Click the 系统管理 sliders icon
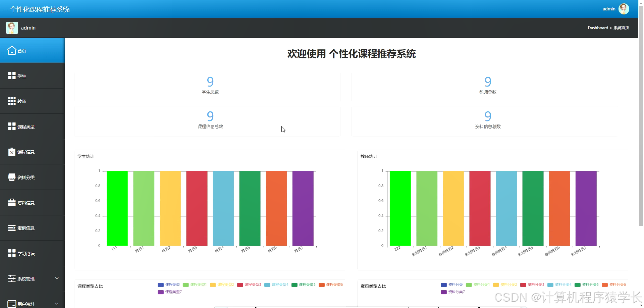The image size is (644, 308). pyautogui.click(x=12, y=278)
